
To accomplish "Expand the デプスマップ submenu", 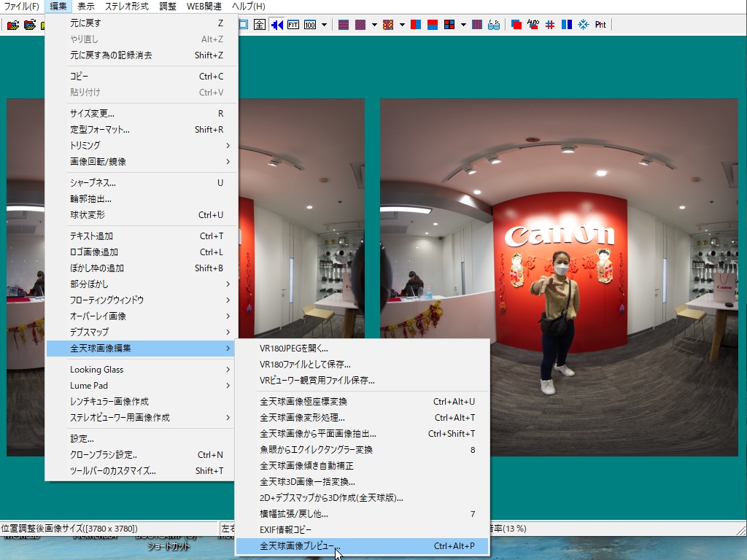I will (142, 332).
